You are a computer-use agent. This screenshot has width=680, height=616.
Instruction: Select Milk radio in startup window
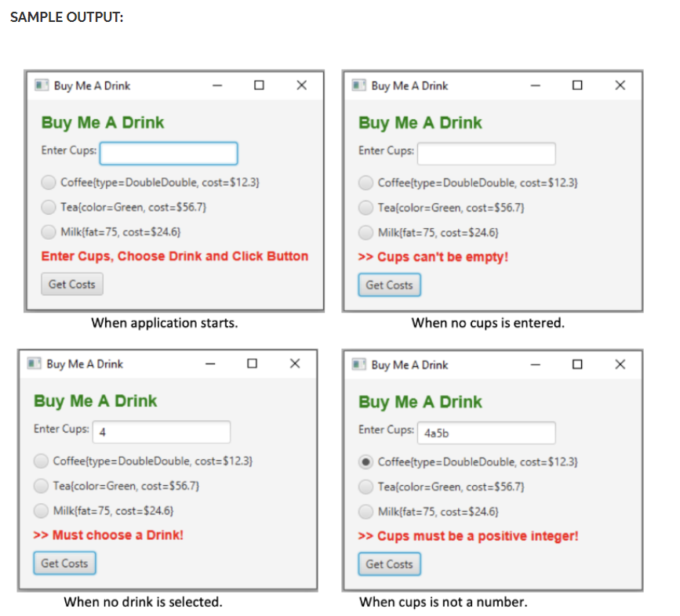tap(48, 233)
